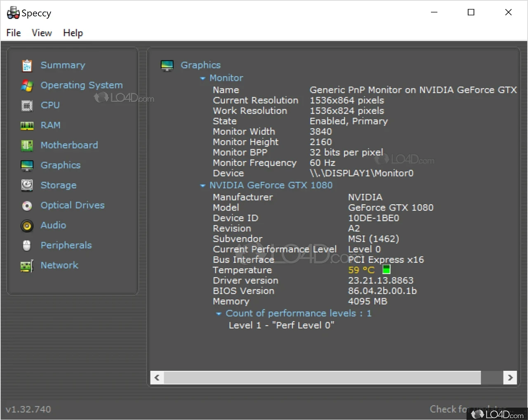
Task: Click the Device ID value 10DE-1BE0
Action: click(x=373, y=218)
